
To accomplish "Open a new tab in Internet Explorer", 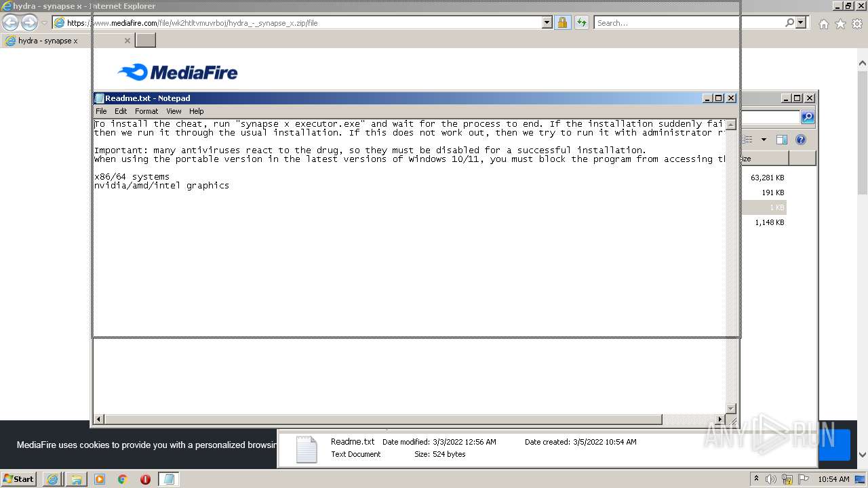I will pyautogui.click(x=145, y=41).
